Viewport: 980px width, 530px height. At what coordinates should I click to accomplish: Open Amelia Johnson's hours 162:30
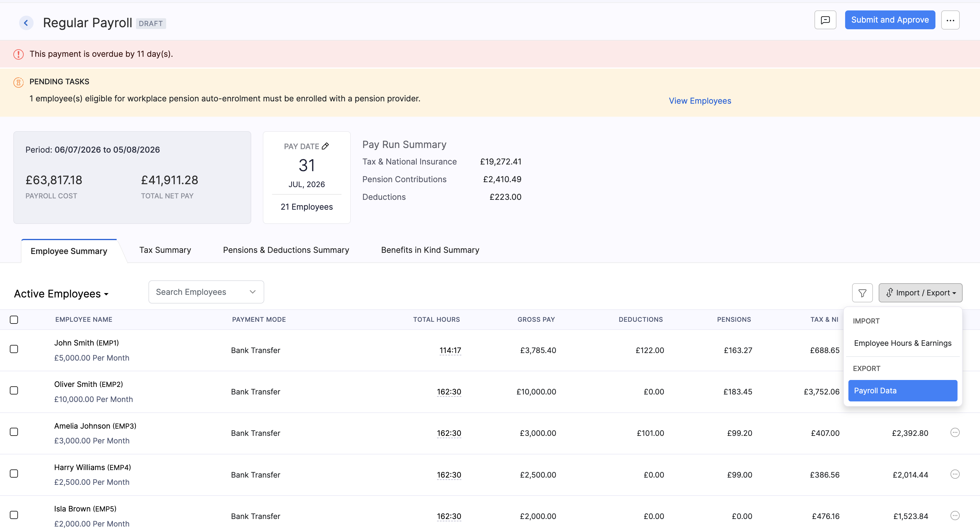click(449, 433)
